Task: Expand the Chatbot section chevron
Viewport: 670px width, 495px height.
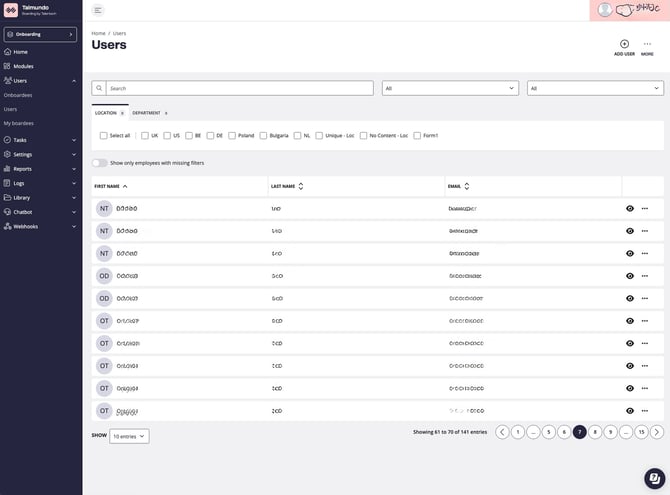Action: tap(74, 212)
